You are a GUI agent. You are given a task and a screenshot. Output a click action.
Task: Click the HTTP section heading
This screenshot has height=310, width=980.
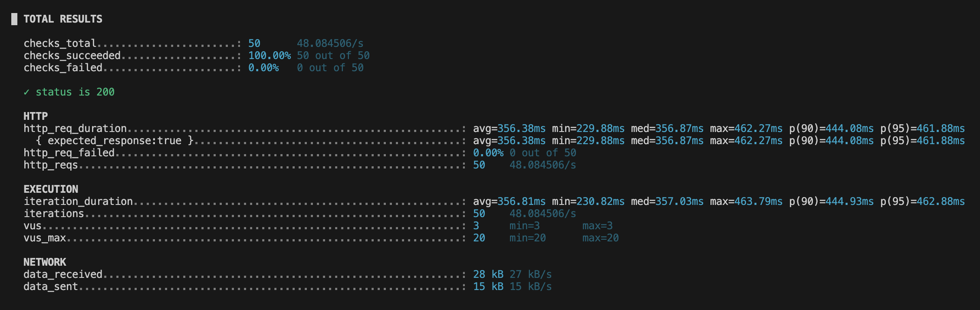pyautogui.click(x=36, y=116)
